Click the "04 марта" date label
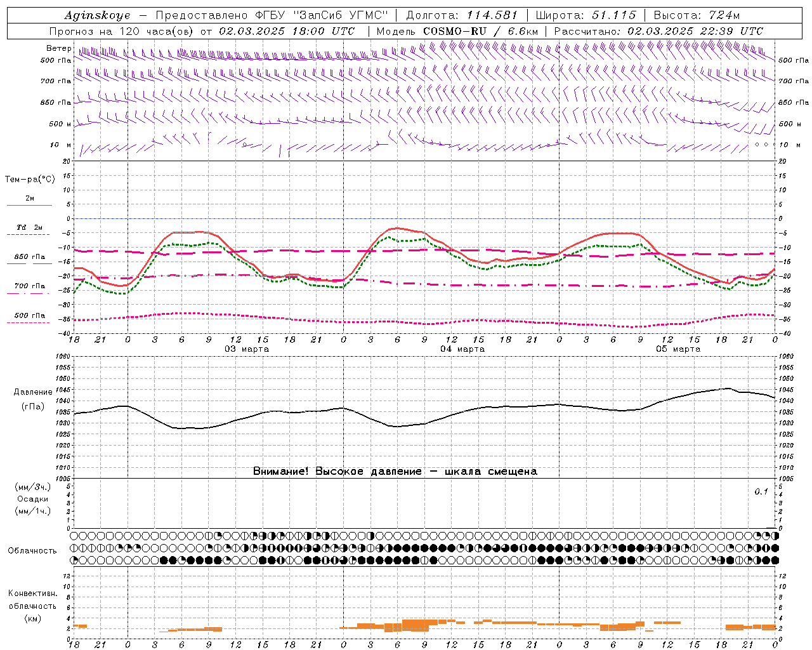The width and height of the screenshot is (812, 650). [462, 349]
